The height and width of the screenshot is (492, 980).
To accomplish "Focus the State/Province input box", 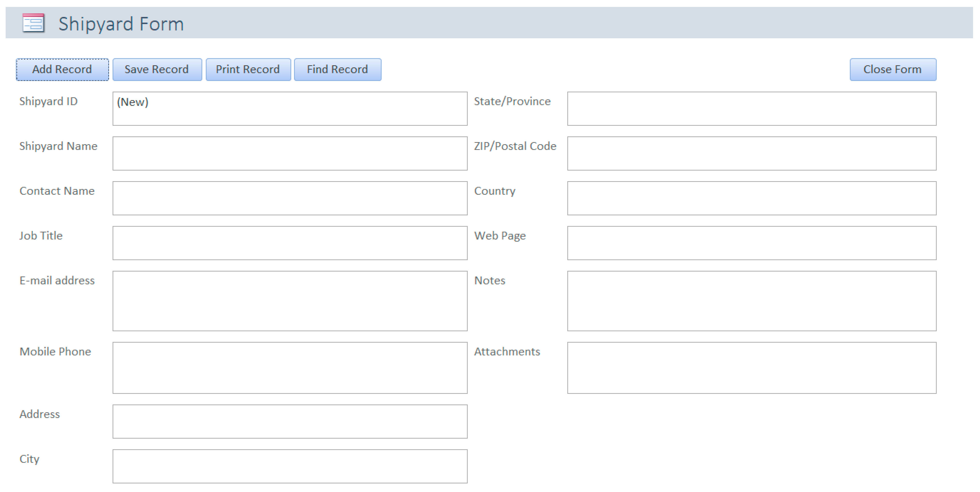I will tap(751, 108).
